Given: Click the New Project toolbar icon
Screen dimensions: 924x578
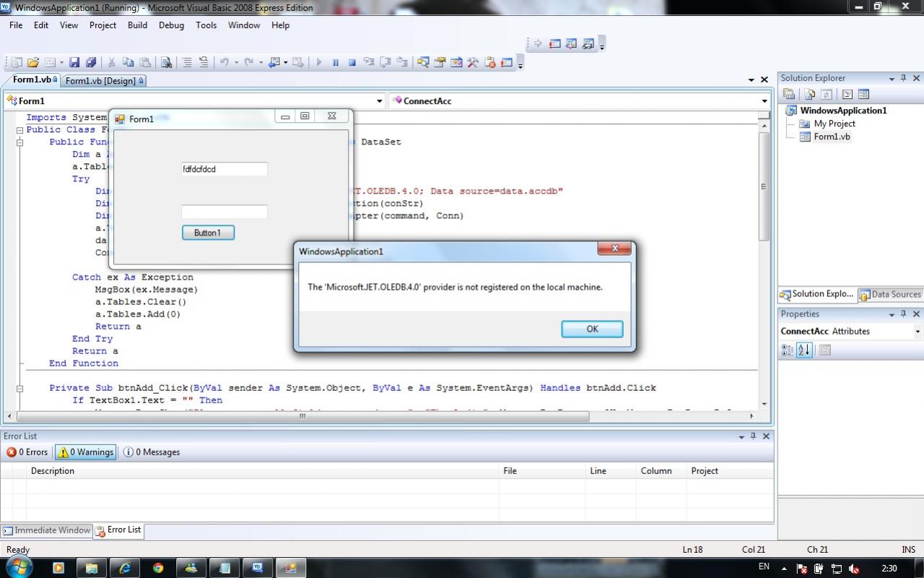Looking at the screenshot, I should click(16, 62).
